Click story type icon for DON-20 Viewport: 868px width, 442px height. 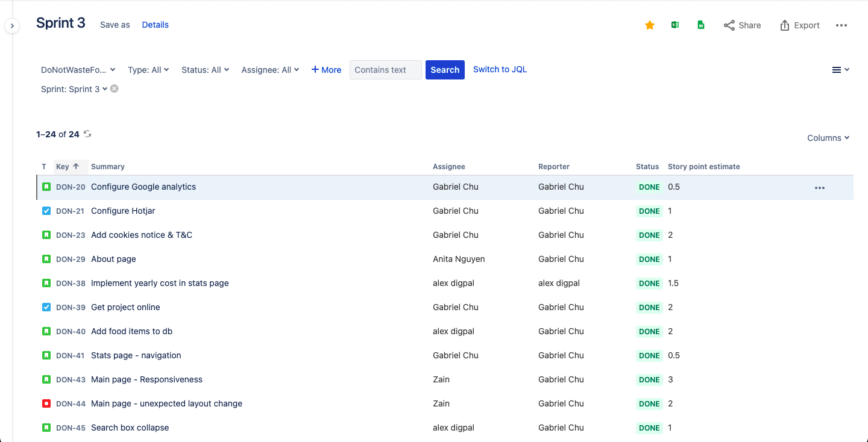(46, 187)
